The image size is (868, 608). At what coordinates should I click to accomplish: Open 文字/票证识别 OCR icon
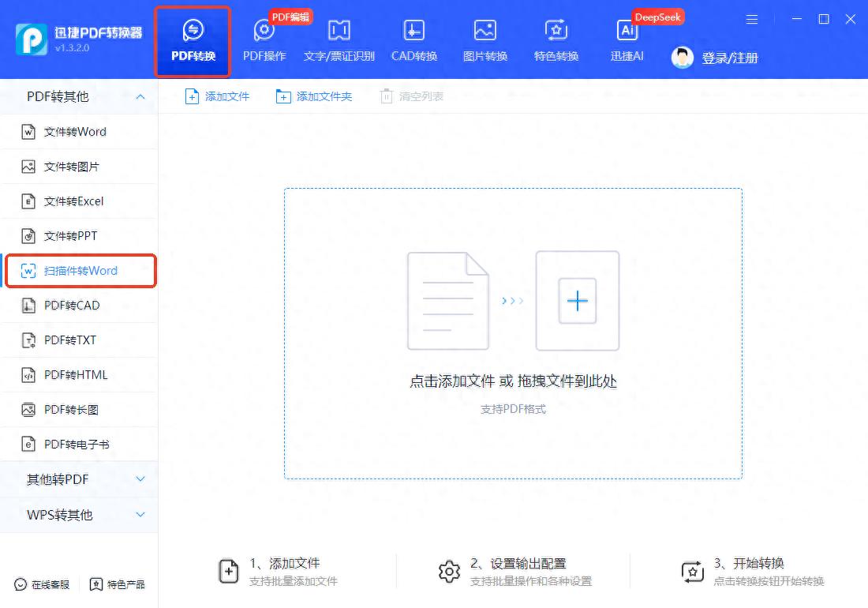(339, 32)
